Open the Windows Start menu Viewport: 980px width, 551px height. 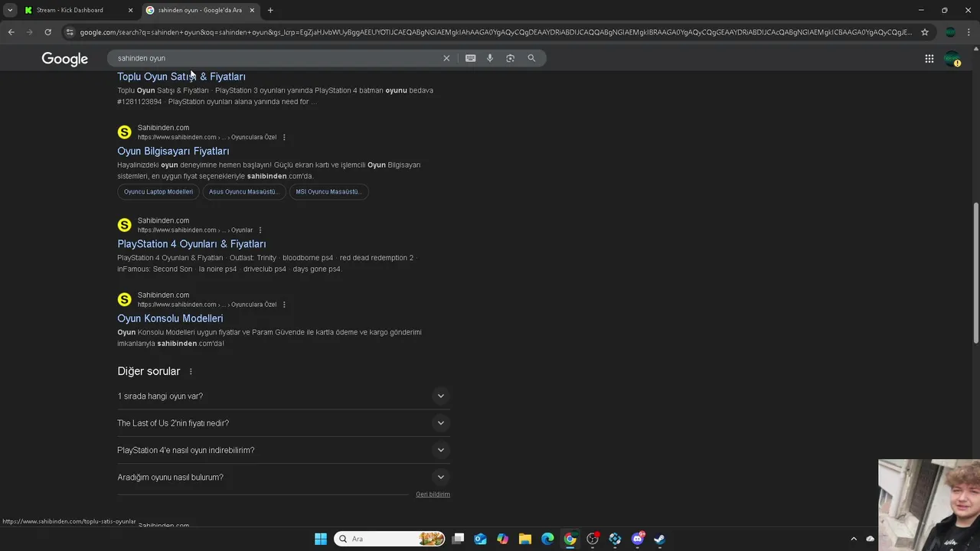321,539
